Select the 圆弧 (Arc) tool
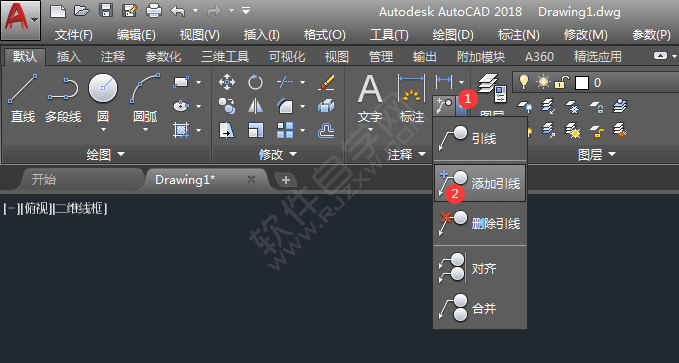Screen dimensions: 679x363 point(145,97)
